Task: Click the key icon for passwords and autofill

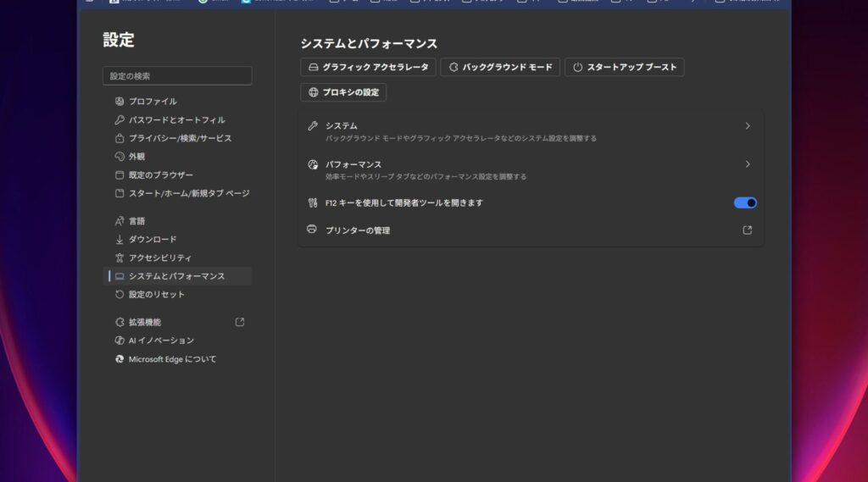Action: pos(120,120)
